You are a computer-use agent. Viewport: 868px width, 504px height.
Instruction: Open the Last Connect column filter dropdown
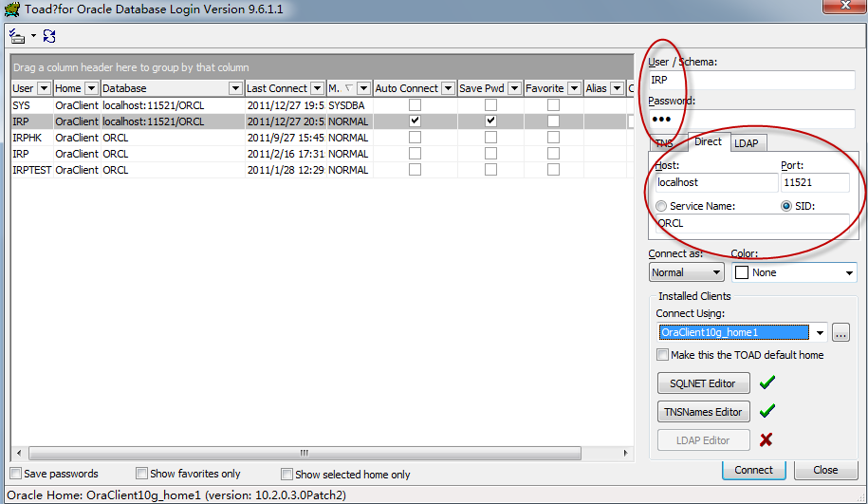[x=317, y=88]
